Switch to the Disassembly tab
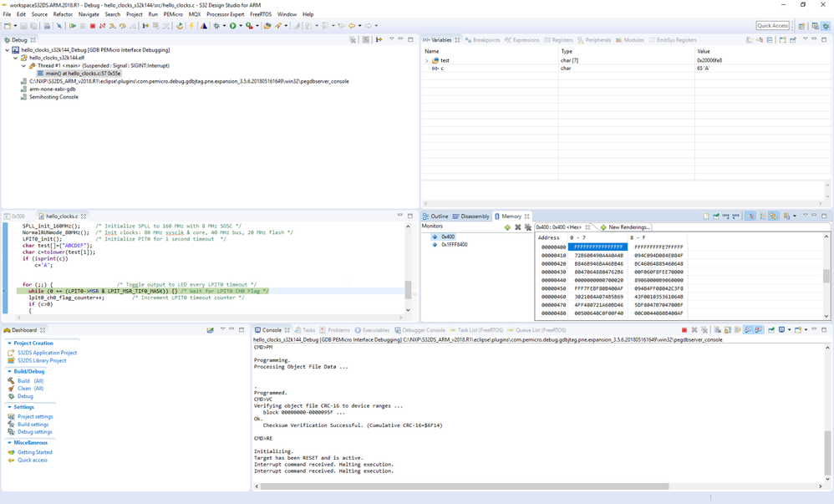834x504 pixels. (x=470, y=216)
